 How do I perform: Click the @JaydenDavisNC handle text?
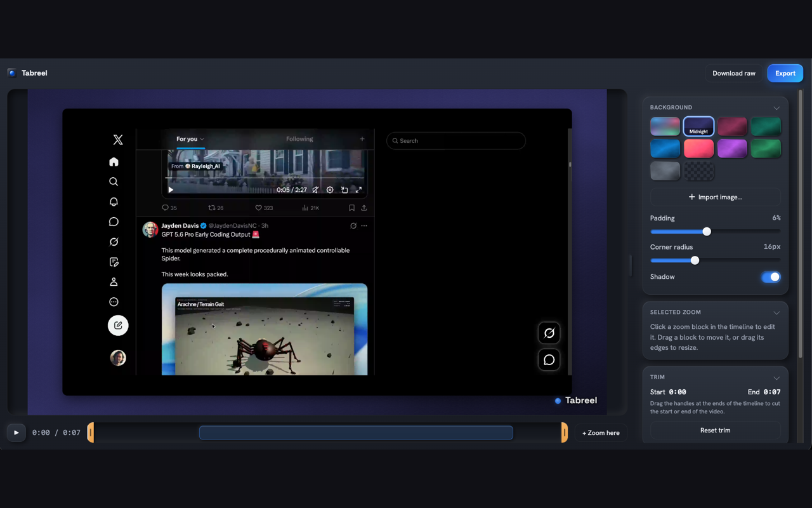[x=233, y=225]
